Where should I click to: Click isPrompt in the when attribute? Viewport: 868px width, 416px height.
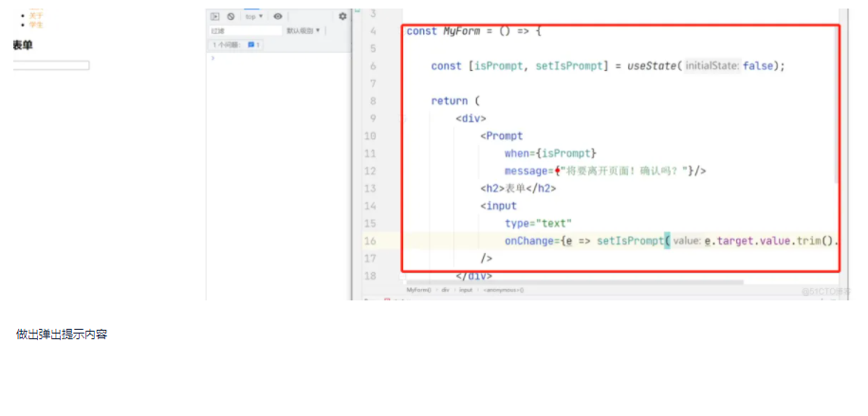point(565,154)
